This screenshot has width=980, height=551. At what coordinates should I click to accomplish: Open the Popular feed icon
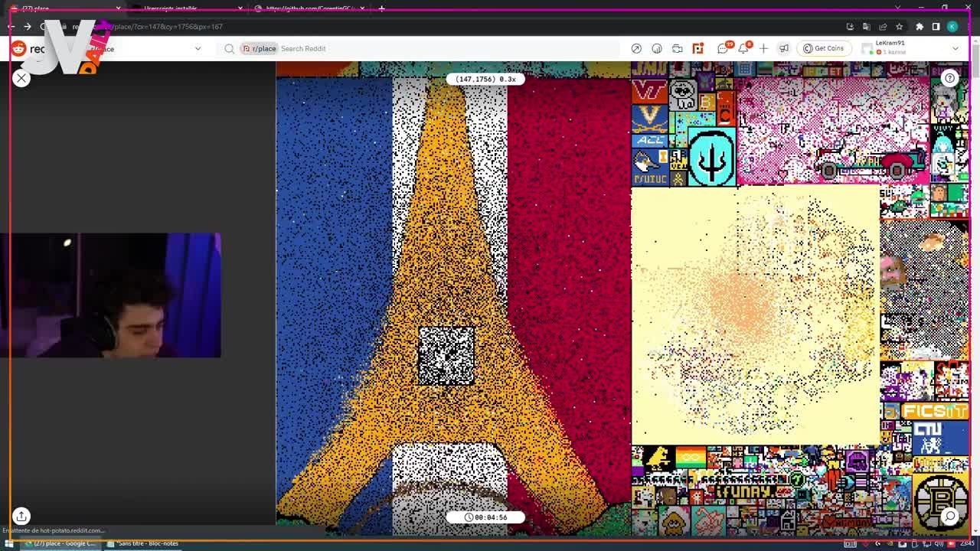[x=636, y=48]
